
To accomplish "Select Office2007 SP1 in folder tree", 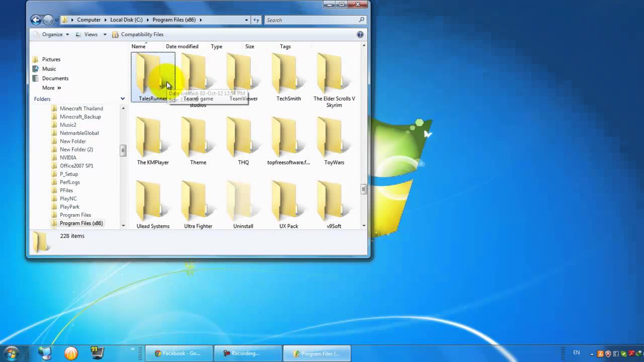I will point(76,166).
